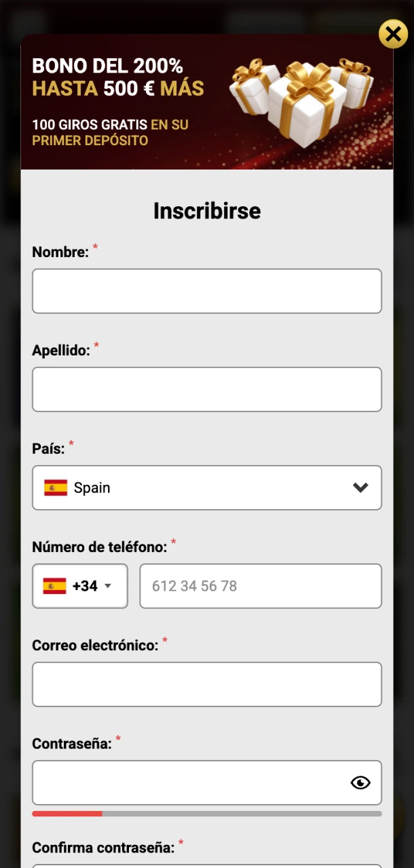Focus the Apellido input field
The image size is (414, 868).
[207, 389]
